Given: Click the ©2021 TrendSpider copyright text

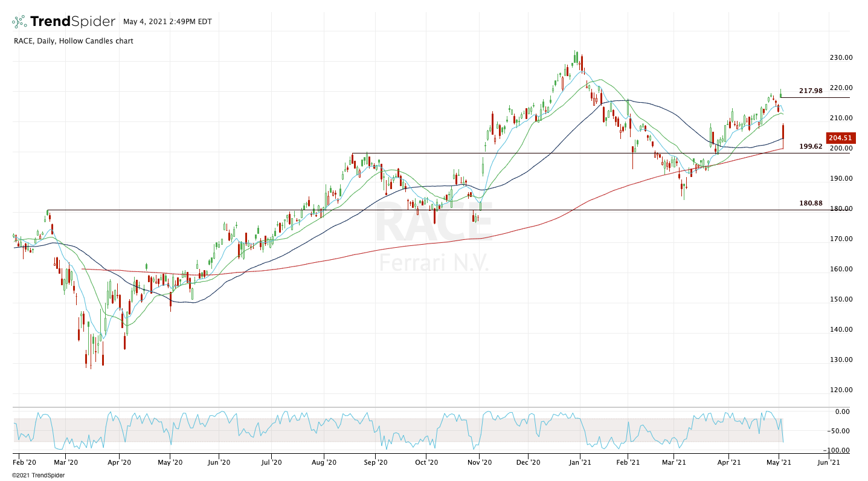Looking at the screenshot, I should pos(37,475).
